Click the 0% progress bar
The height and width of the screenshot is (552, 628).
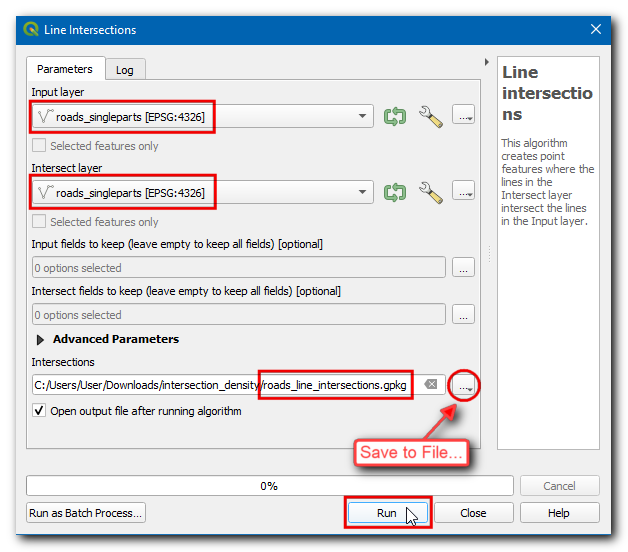(269, 486)
